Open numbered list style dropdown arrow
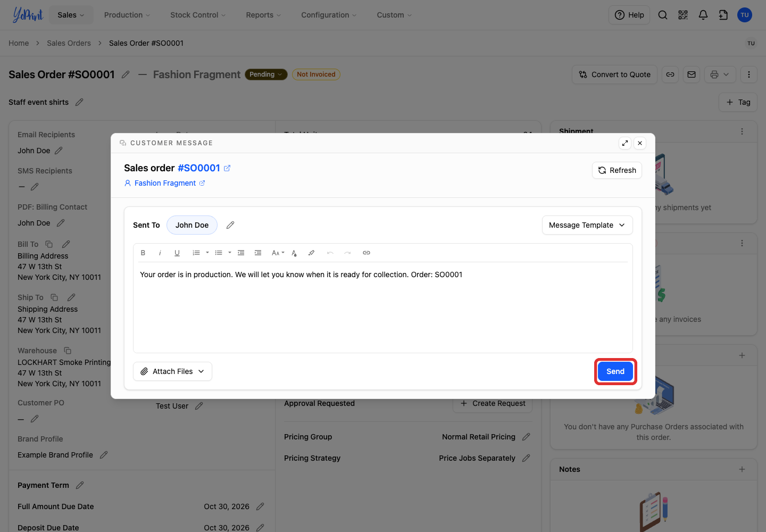 coord(207,253)
